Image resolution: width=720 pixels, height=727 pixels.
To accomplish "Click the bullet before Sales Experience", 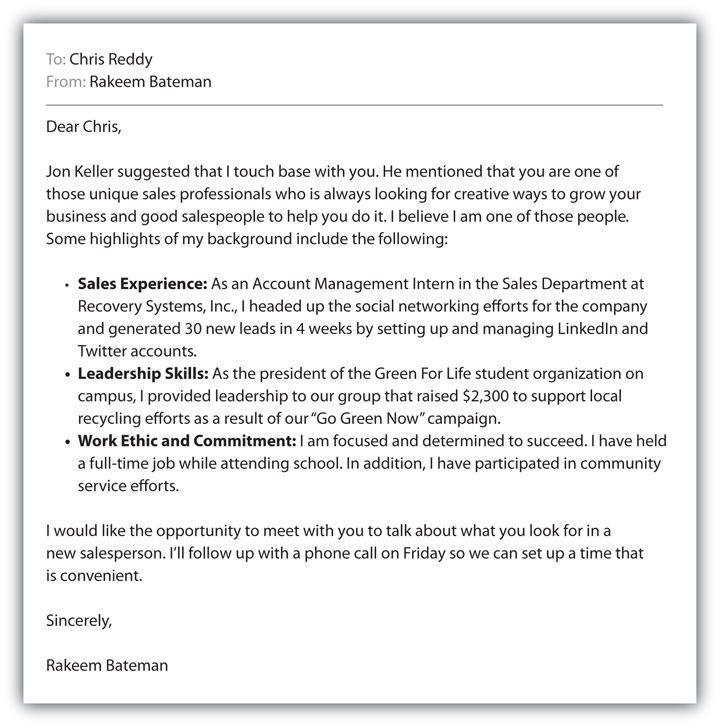I will 67,284.
